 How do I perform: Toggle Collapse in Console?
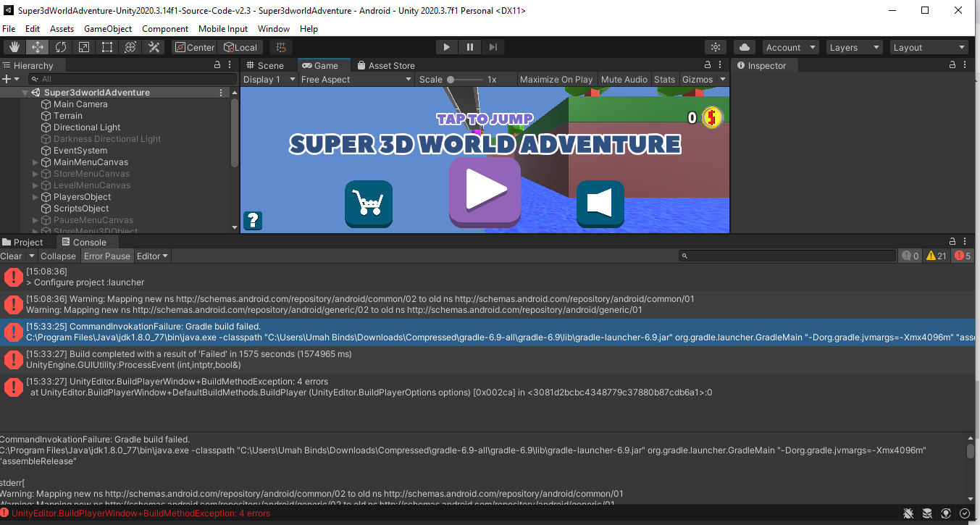pos(58,256)
